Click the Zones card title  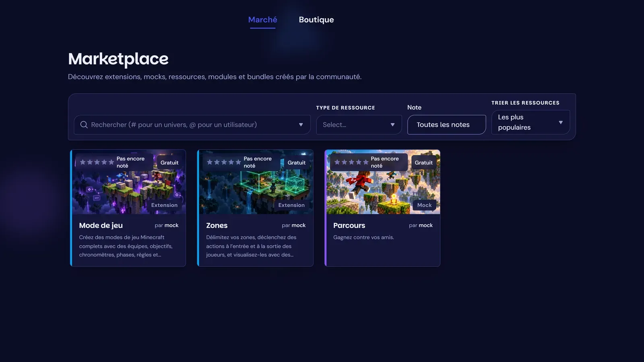coord(217,225)
